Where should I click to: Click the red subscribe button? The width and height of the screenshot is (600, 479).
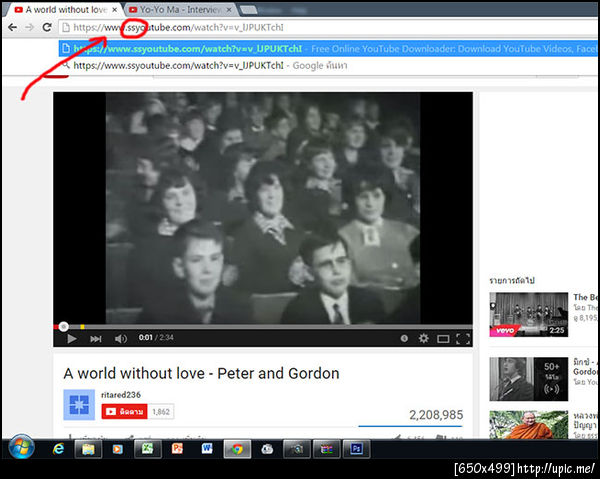124,412
